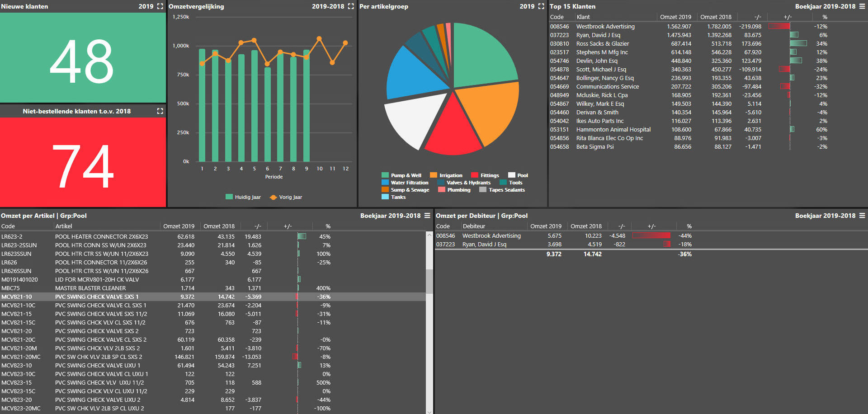
Task: Toggle the Pump & Well legend swatch
Action: [385, 175]
